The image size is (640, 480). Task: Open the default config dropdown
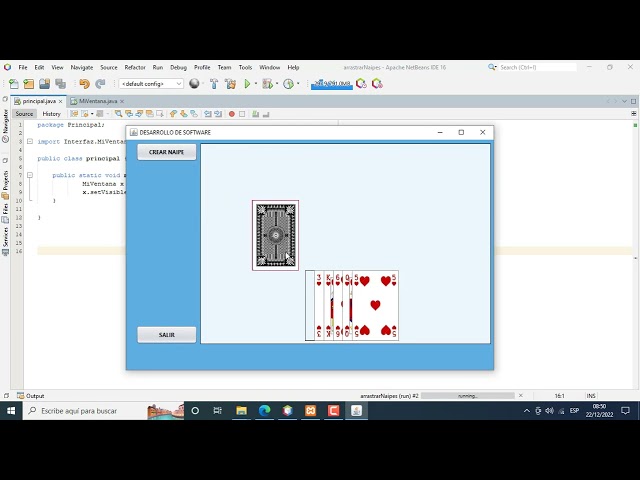point(151,84)
